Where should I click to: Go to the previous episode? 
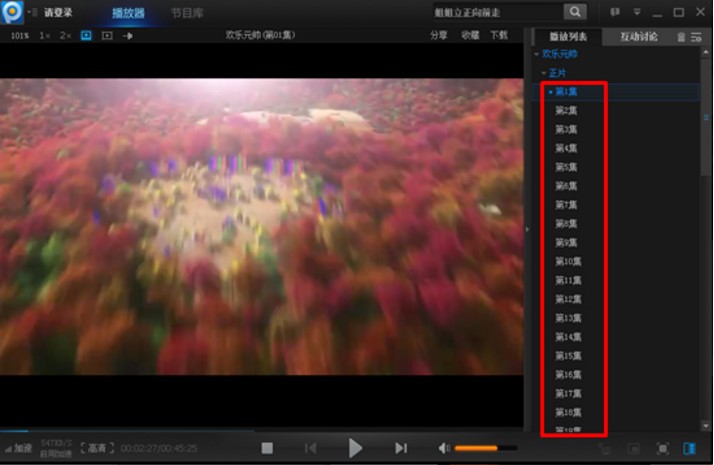(x=311, y=448)
